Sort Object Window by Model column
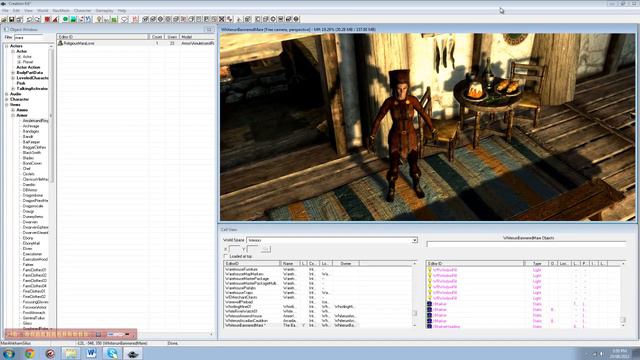This screenshot has width=640, height=360. tap(197, 37)
